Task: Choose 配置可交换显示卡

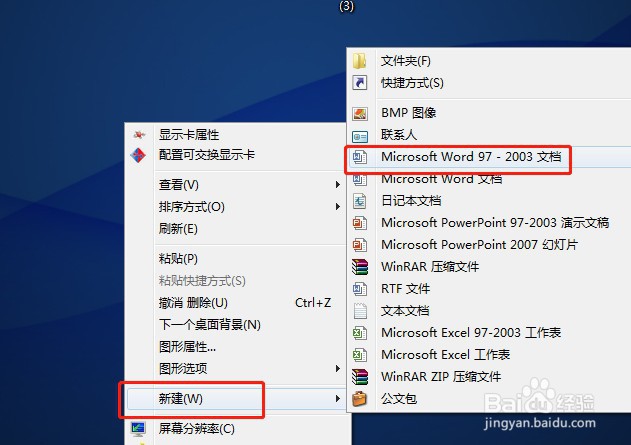Action: click(207, 155)
